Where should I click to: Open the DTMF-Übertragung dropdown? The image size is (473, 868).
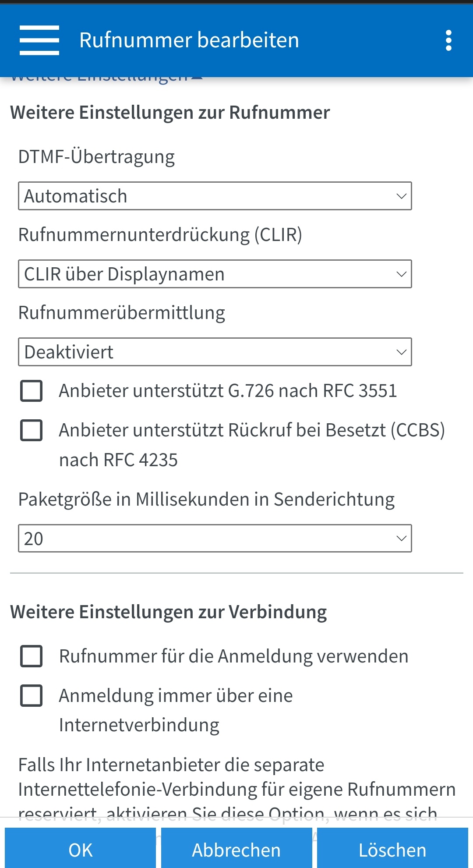pos(215,196)
